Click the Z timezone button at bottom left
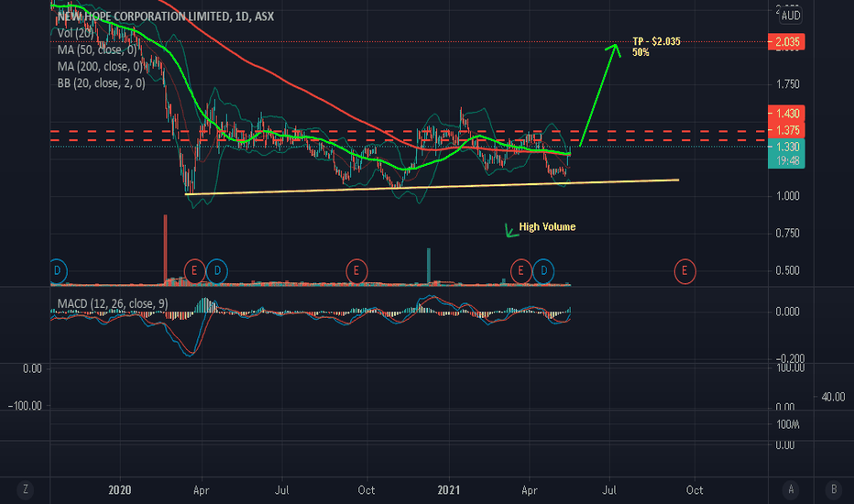Image resolution: width=854 pixels, height=504 pixels. pos(25,490)
